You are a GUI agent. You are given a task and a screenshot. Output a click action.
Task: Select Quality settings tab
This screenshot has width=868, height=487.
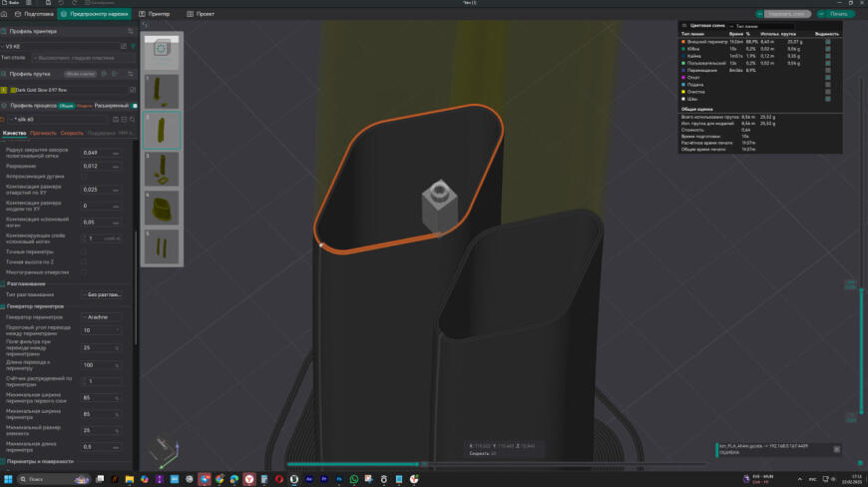(x=14, y=133)
